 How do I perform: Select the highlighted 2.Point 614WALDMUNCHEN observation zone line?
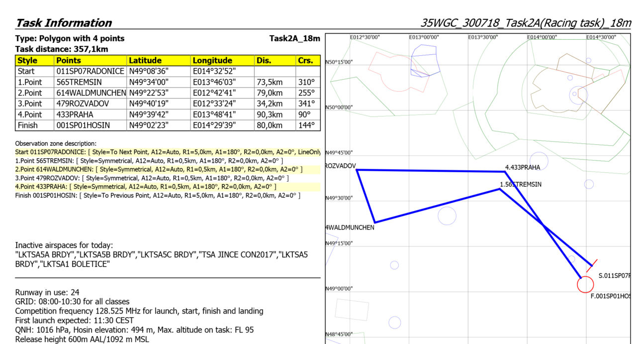click(159, 169)
